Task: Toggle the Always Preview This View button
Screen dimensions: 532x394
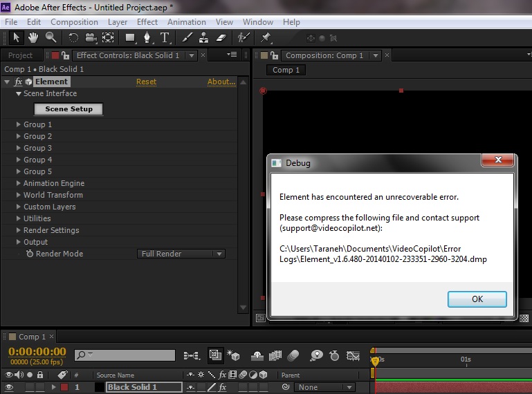Action: (x=260, y=318)
